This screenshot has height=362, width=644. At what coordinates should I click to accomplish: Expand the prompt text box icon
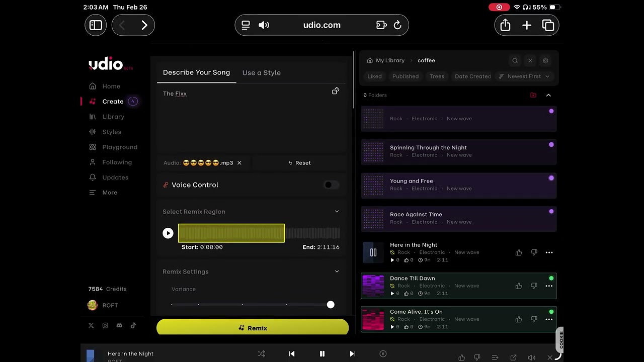pyautogui.click(x=336, y=91)
